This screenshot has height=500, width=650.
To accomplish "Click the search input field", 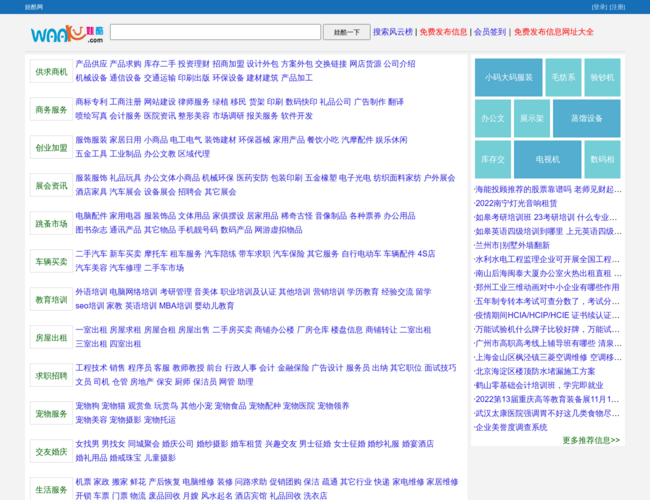I will coord(215,32).
